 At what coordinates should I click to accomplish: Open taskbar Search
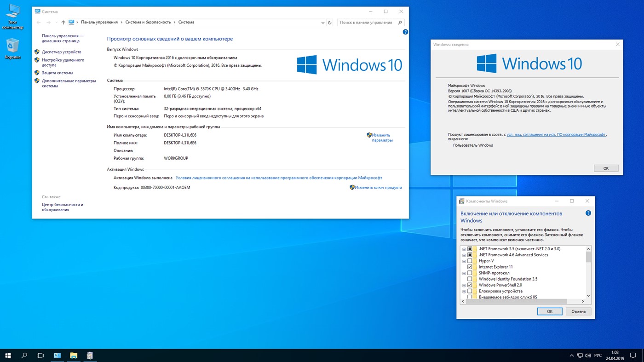pyautogui.click(x=24, y=355)
